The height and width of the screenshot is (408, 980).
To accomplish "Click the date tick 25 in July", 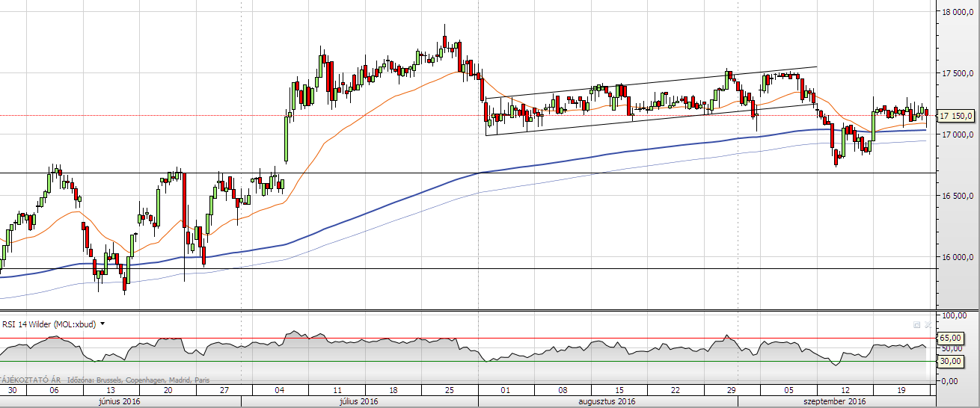I will coord(450,390).
